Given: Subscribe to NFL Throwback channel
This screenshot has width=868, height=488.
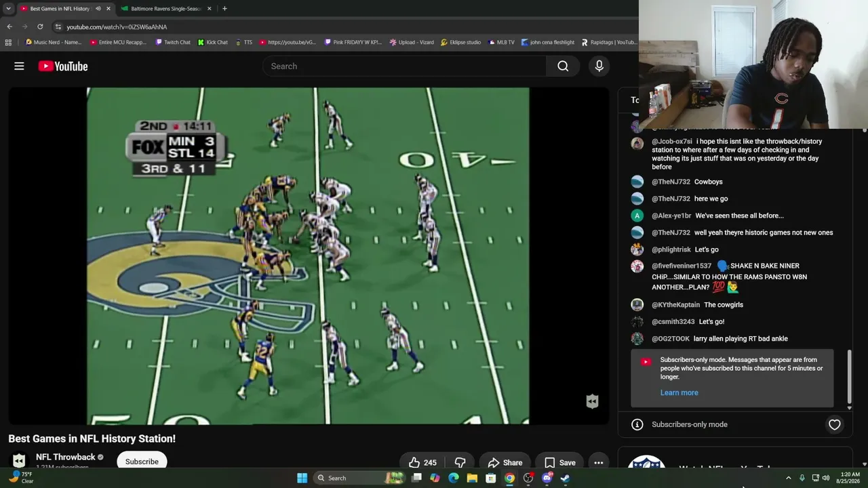Looking at the screenshot, I should click(142, 462).
